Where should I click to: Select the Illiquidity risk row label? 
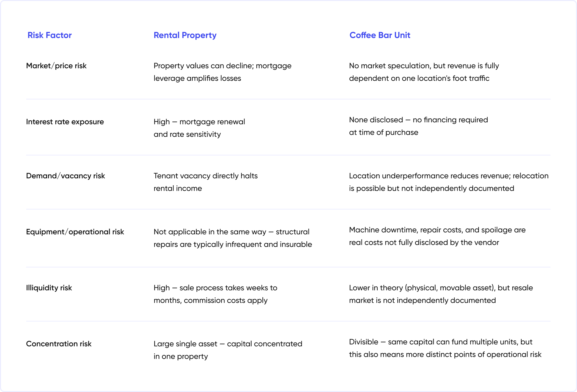pyautogui.click(x=49, y=288)
